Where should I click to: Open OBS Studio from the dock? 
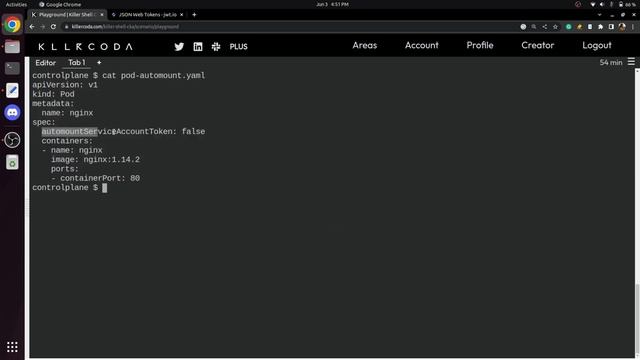[12, 140]
